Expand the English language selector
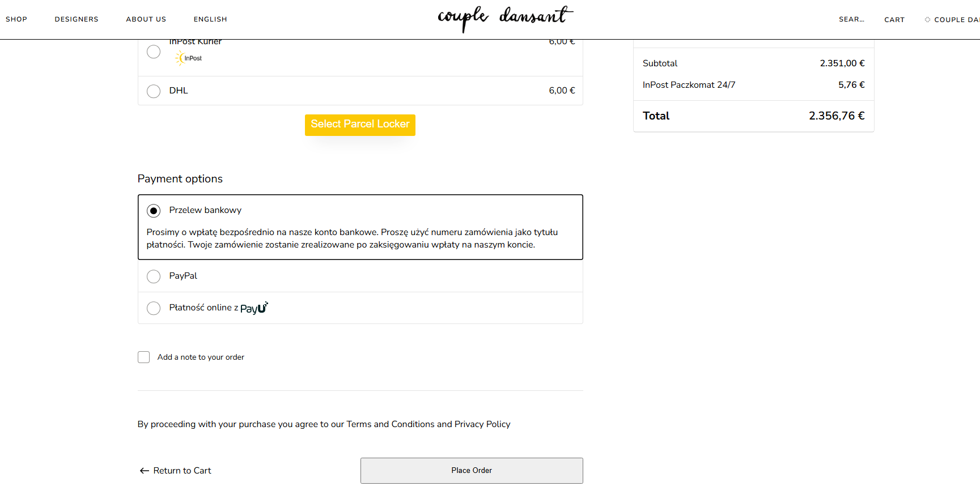 [210, 19]
